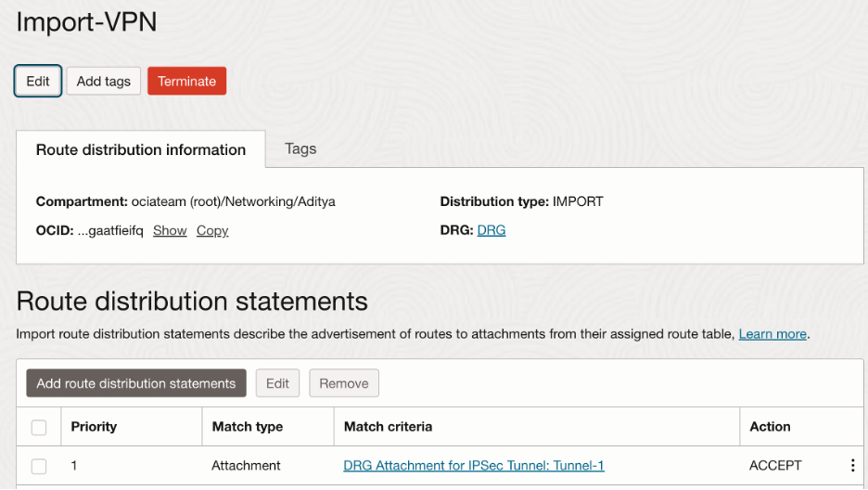Open the row actions three-dot menu
868x490 pixels.
click(852, 466)
